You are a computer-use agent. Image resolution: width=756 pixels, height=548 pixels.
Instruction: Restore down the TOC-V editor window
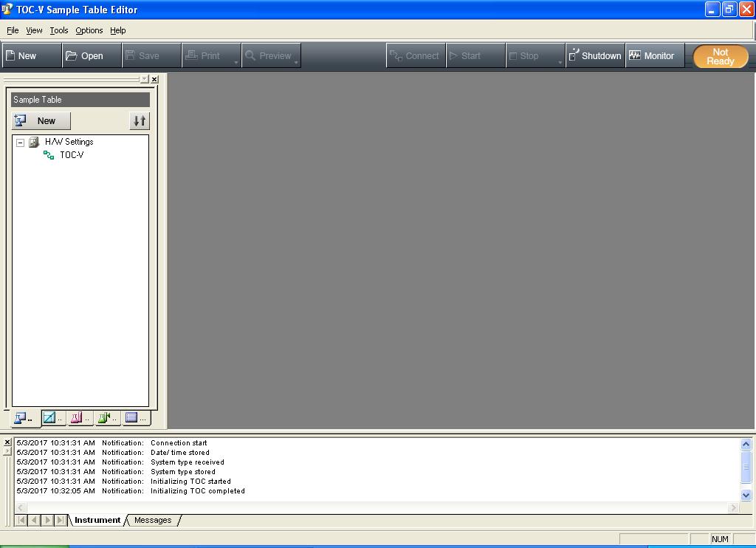(729, 9)
